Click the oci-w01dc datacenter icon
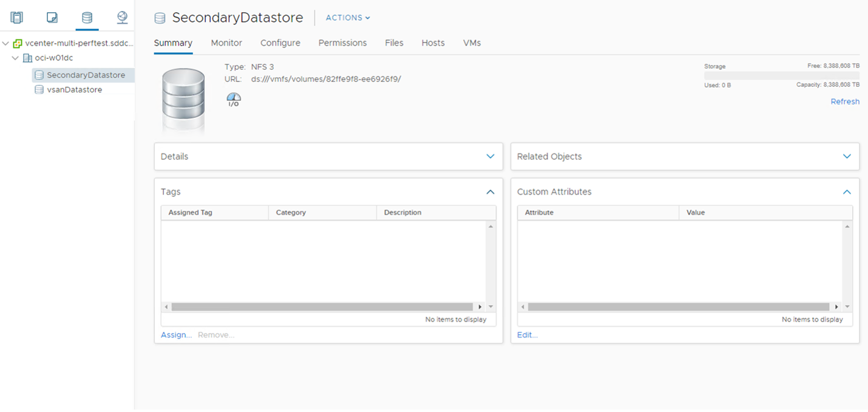This screenshot has height=412, width=868. (27, 58)
